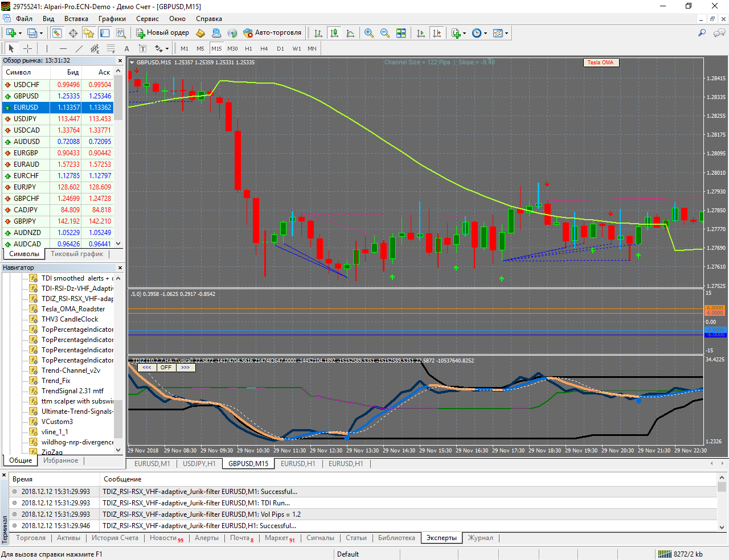729x560 pixels.
Task: Select the Fibonacci retracement drawing tool
Action: click(x=111, y=49)
